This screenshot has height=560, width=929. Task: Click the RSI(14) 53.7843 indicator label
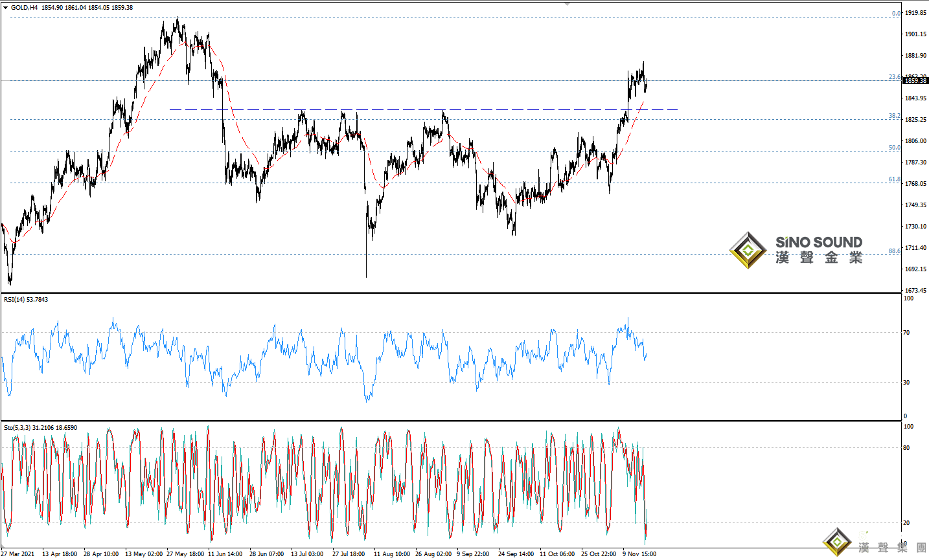tap(26, 300)
